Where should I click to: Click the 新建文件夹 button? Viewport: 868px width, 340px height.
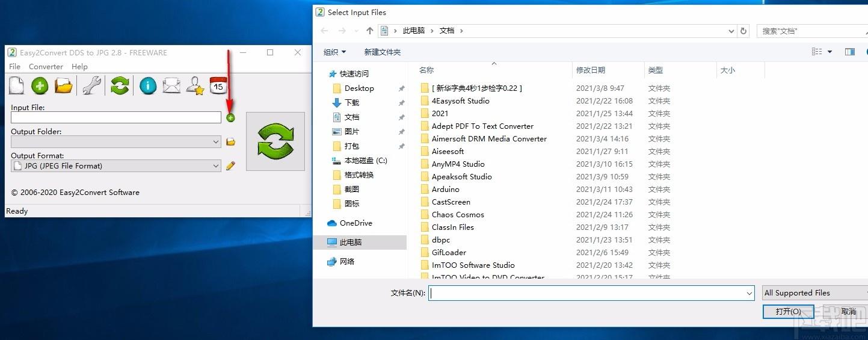383,52
